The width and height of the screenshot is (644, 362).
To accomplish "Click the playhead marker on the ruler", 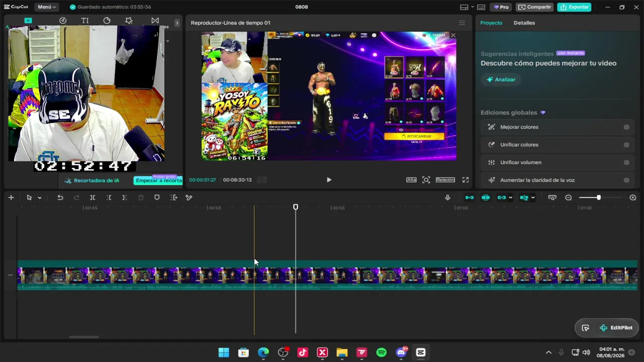I will 295,207.
